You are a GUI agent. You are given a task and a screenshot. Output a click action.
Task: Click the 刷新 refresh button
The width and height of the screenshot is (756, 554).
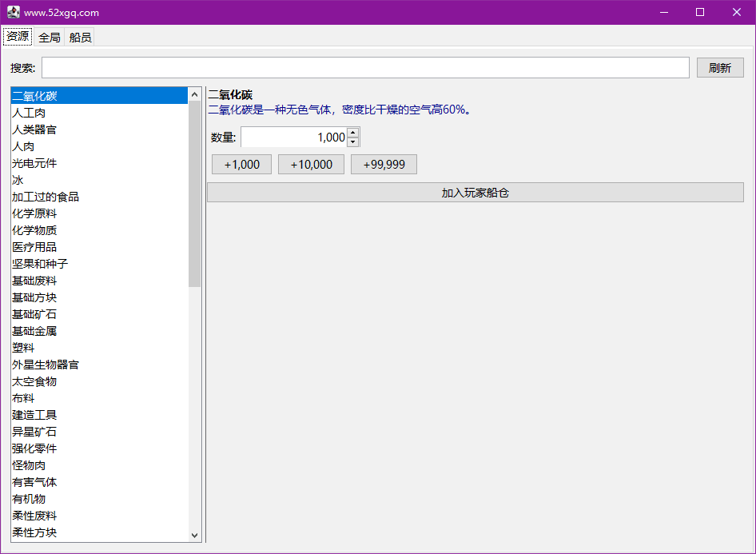pyautogui.click(x=720, y=67)
